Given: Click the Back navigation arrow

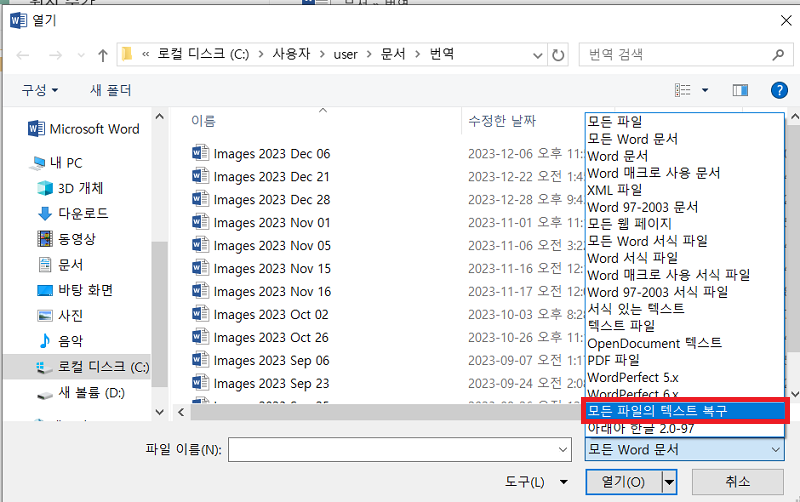Looking at the screenshot, I should [23, 55].
